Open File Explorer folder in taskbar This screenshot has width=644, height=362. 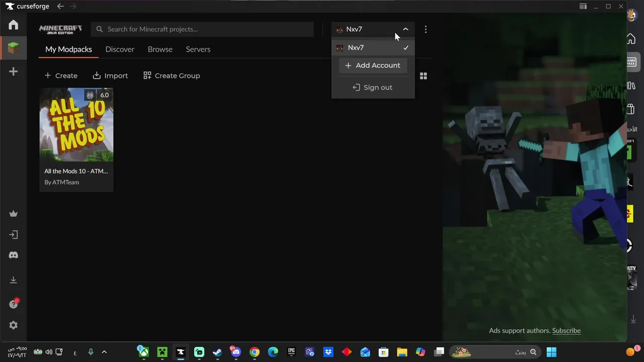click(402, 352)
